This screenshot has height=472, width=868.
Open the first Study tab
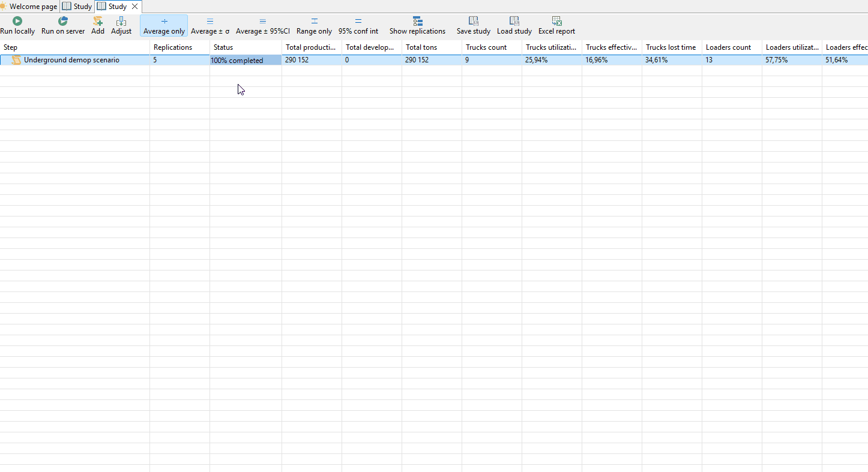[x=77, y=7]
